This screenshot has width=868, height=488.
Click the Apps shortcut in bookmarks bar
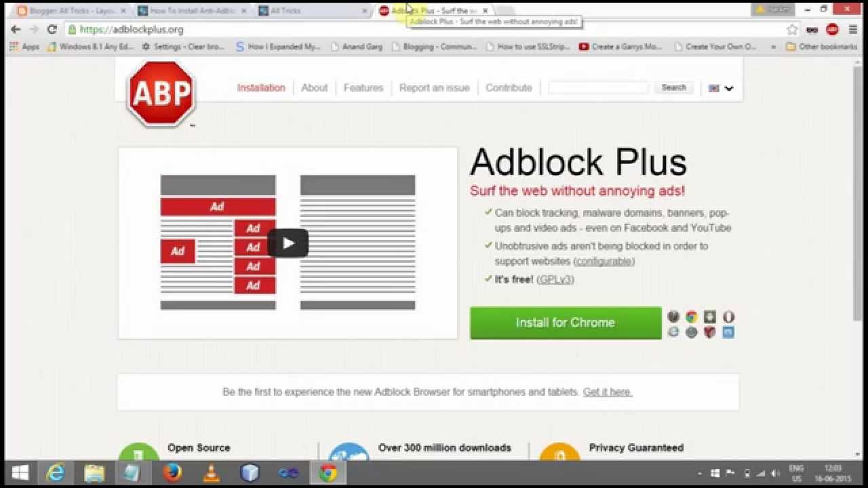[x=24, y=47]
